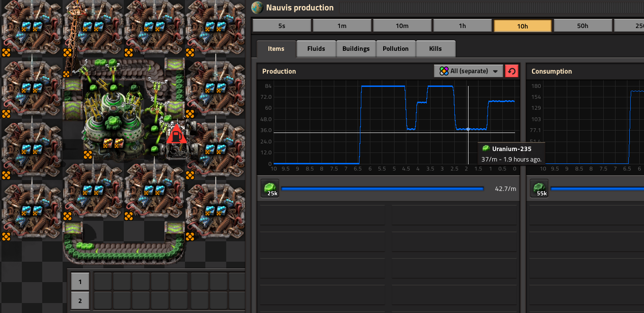Screen dimensions: 644x313
Task: Pick the 1m time interval
Action: (342, 26)
